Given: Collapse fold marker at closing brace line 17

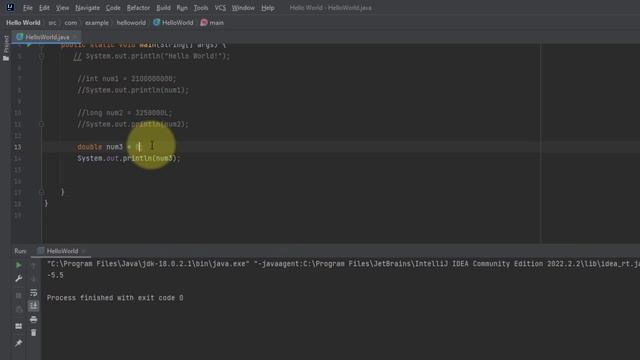Looking at the screenshot, I should coord(42,192).
